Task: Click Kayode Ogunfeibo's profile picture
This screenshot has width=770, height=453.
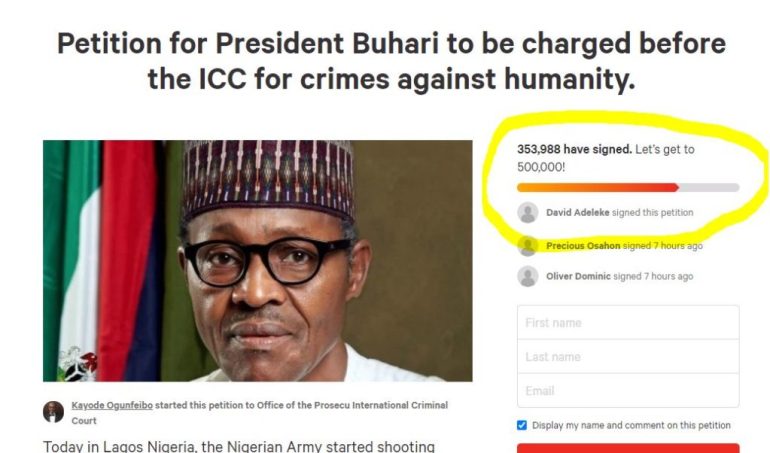Action: [x=53, y=411]
